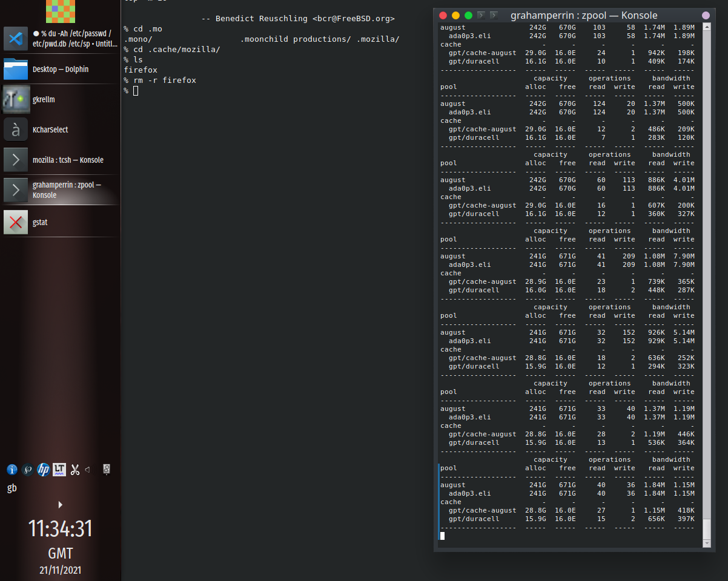The image size is (728, 581).
Task: Switch to Desktop — Dolphin file manager
Action: click(61, 69)
